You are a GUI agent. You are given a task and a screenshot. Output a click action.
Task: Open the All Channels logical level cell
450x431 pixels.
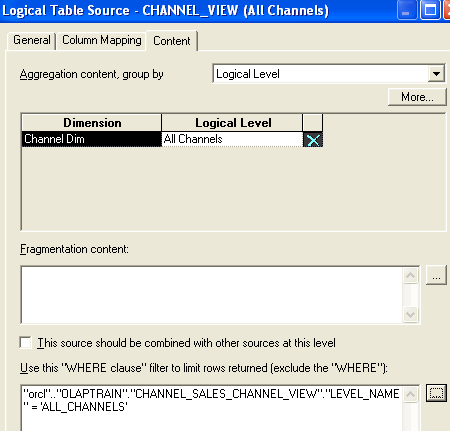[232, 139]
